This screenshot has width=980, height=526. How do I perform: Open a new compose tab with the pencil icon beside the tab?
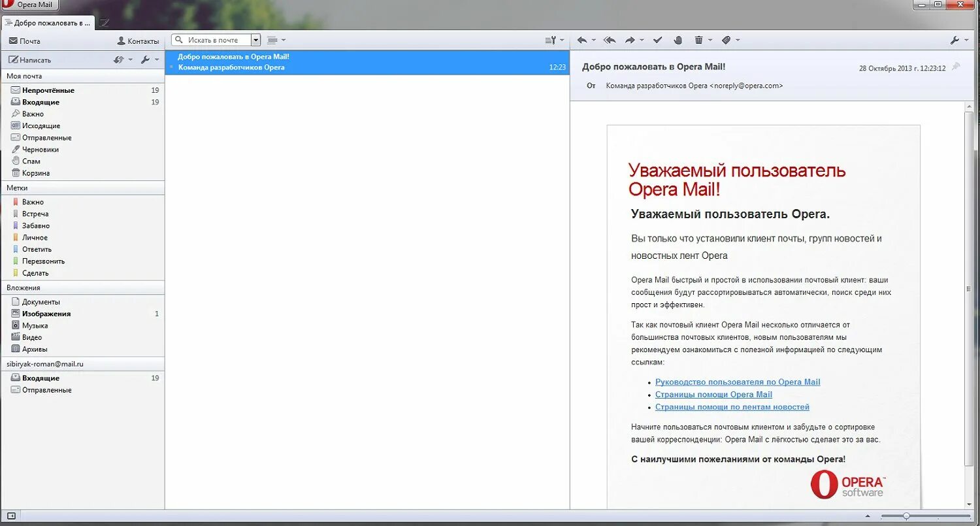pos(105,23)
